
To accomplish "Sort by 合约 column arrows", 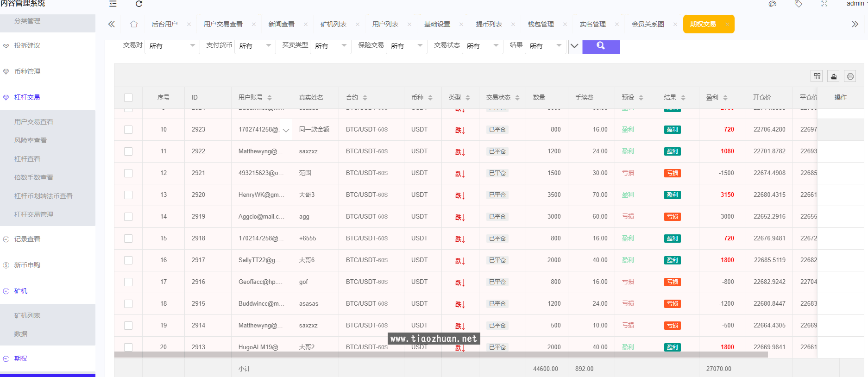I will pyautogui.click(x=365, y=98).
